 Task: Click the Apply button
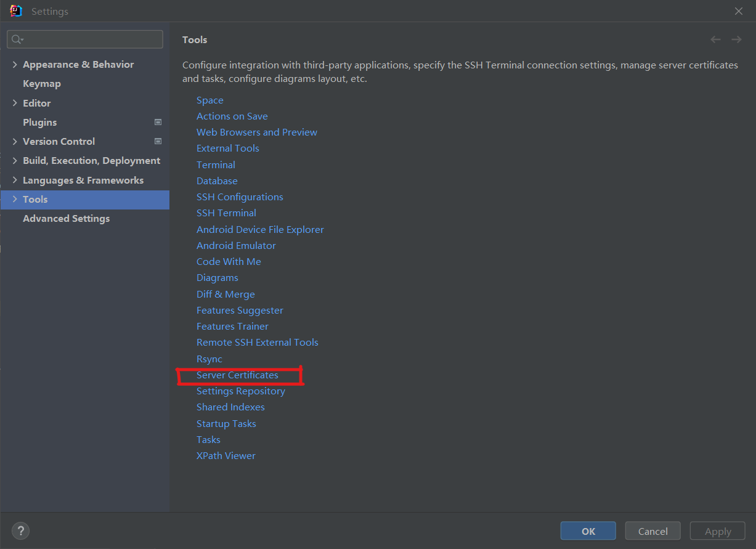click(x=718, y=531)
